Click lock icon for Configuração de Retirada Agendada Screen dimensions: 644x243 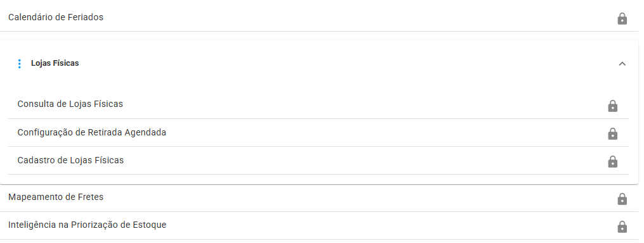click(x=612, y=134)
